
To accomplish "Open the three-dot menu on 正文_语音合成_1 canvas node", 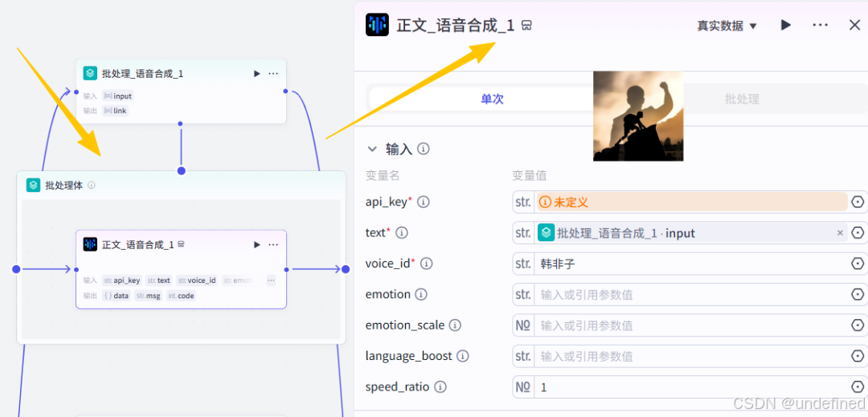I will tap(273, 244).
